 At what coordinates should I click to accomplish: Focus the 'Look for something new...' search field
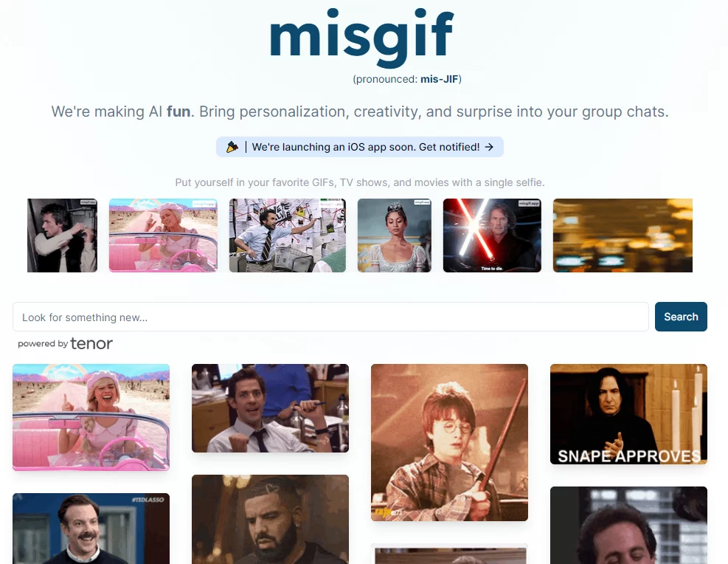pyautogui.click(x=330, y=317)
